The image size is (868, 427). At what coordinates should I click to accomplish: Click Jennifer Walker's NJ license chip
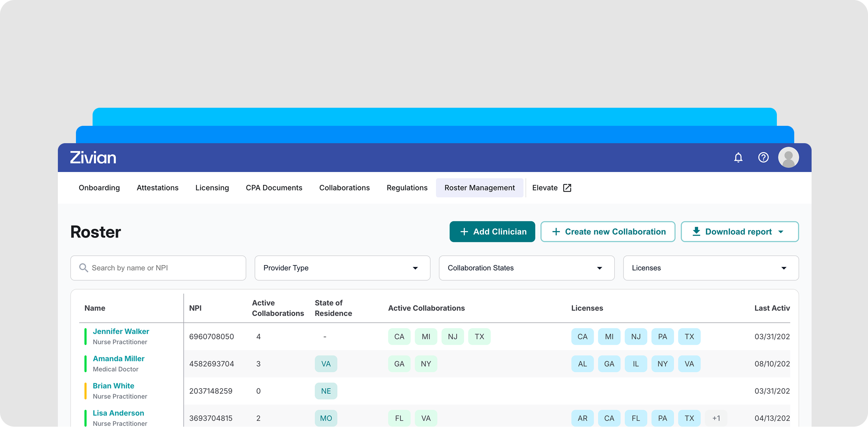[636, 337]
